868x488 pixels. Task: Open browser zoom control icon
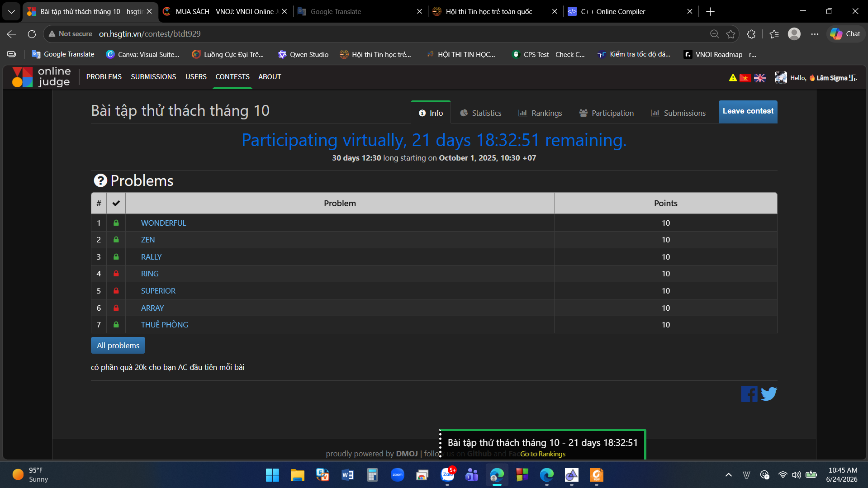tap(714, 34)
